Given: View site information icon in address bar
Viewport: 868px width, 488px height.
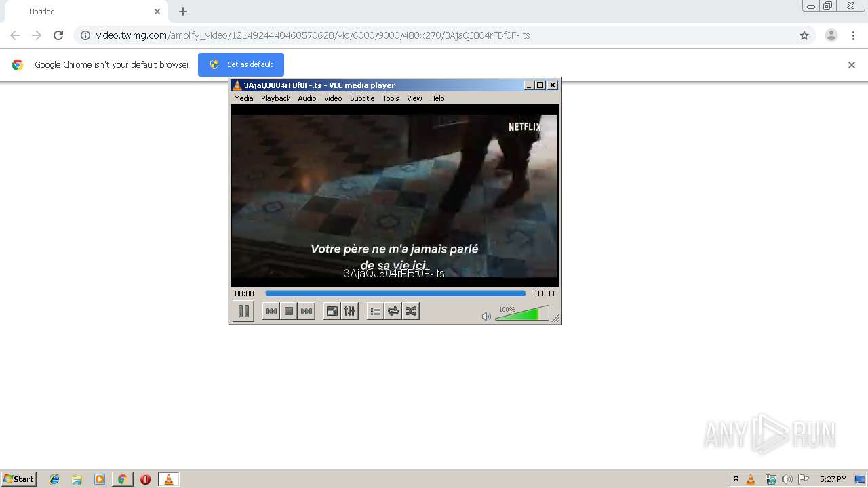Looking at the screenshot, I should (85, 35).
